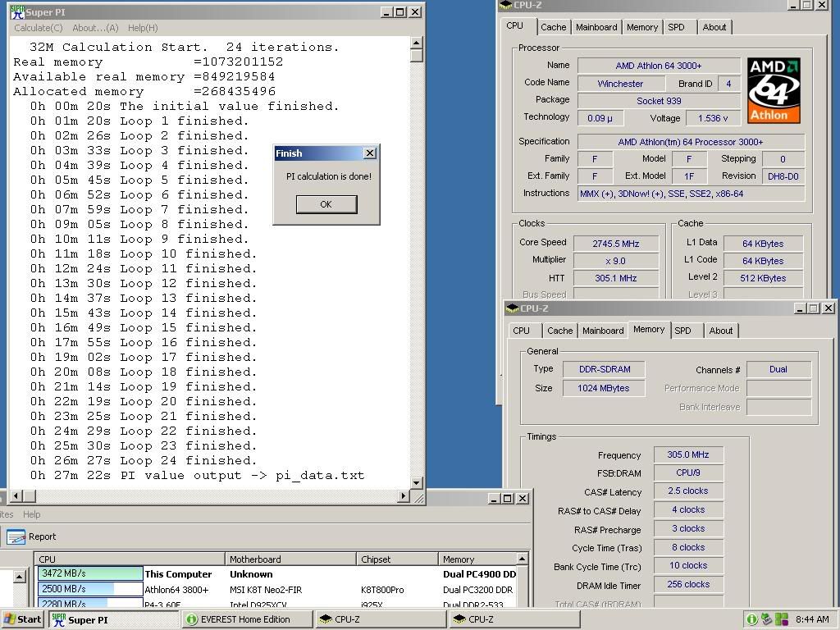Select the SPD tab in the Memory timings CPU-Z window

tap(683, 331)
